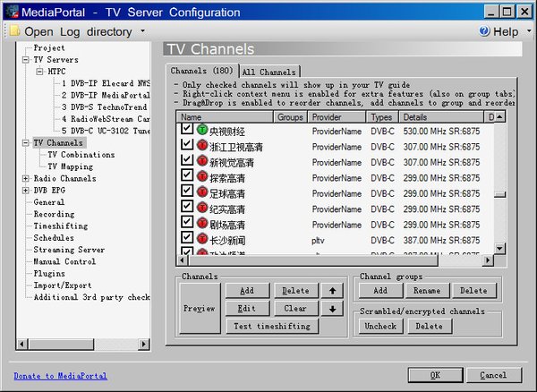Image resolution: width=537 pixels, height=392 pixels.
Task: Click the Preview button
Action: [200, 308]
